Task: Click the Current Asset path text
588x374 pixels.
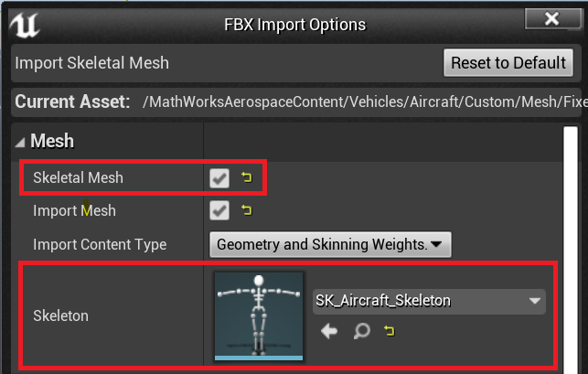Action: [x=365, y=102]
